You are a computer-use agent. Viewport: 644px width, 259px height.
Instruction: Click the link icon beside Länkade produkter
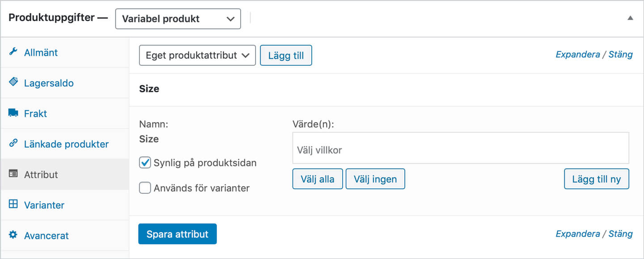[13, 144]
